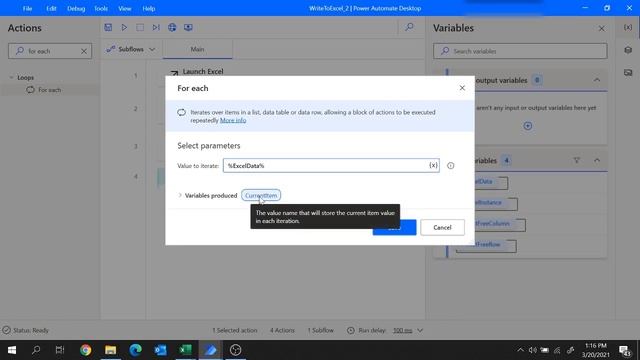Screen dimensions: 640x360
Task: Click the Search variables field
Action: click(520, 51)
